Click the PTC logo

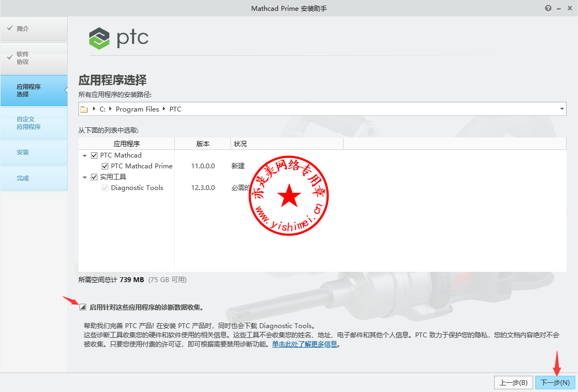tap(119, 38)
